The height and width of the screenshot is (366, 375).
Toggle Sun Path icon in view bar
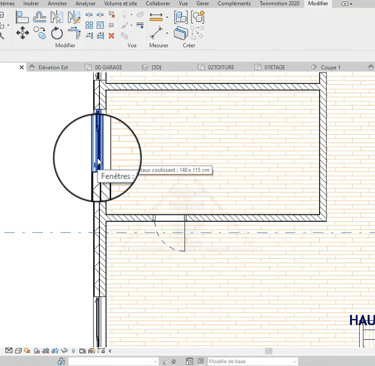click(x=27, y=351)
